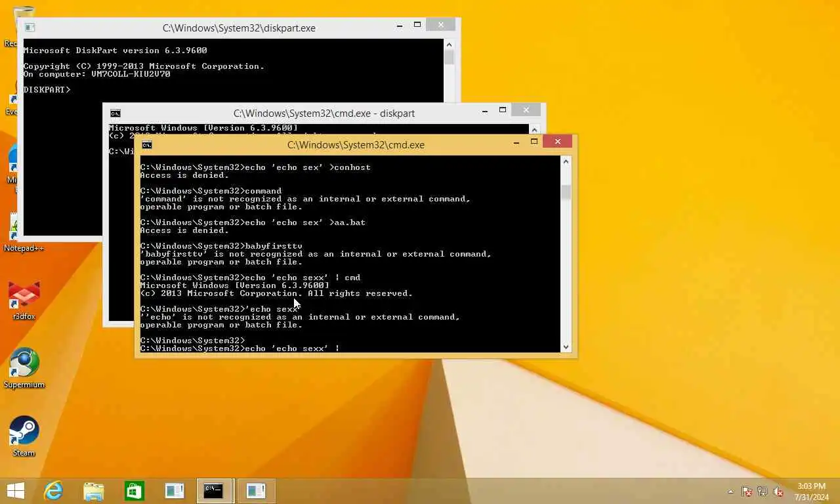Close the cmd.exe - diskpart window
The width and height of the screenshot is (840, 504).
(526, 110)
